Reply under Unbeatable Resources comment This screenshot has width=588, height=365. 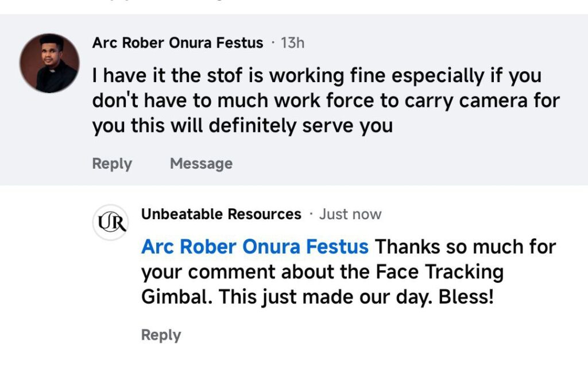tap(161, 335)
